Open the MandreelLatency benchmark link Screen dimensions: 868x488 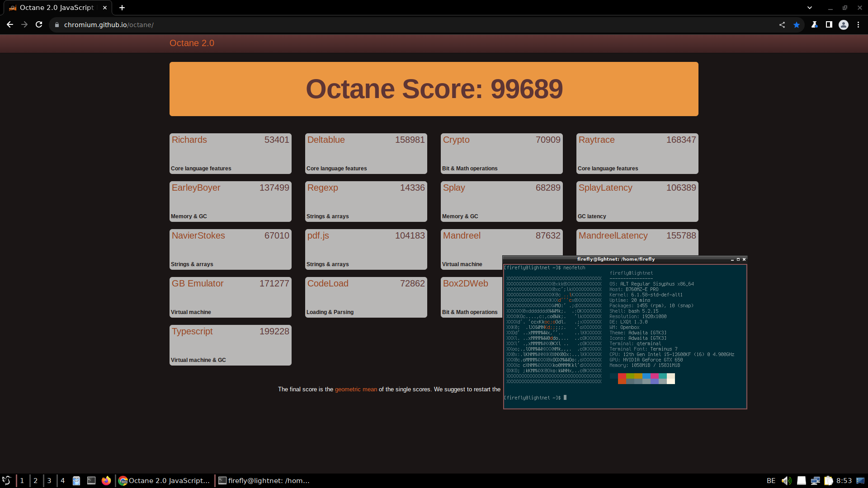(x=613, y=236)
